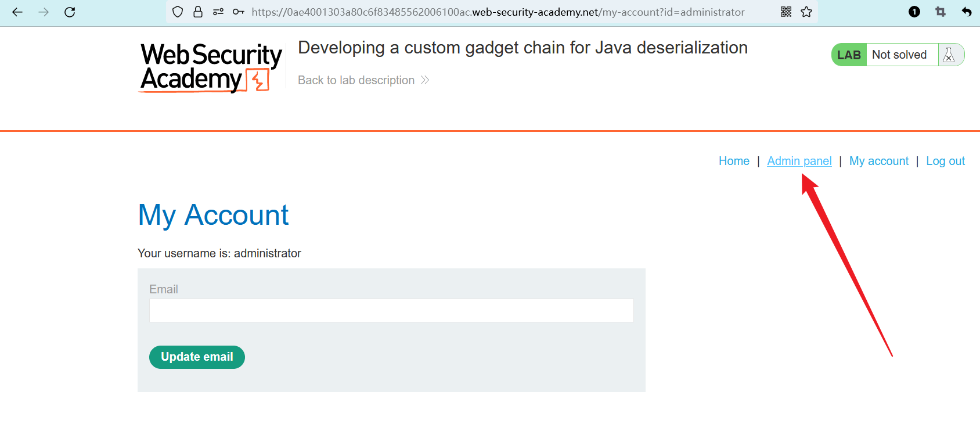The image size is (980, 431).
Task: Open the Admin panel link
Action: click(799, 161)
